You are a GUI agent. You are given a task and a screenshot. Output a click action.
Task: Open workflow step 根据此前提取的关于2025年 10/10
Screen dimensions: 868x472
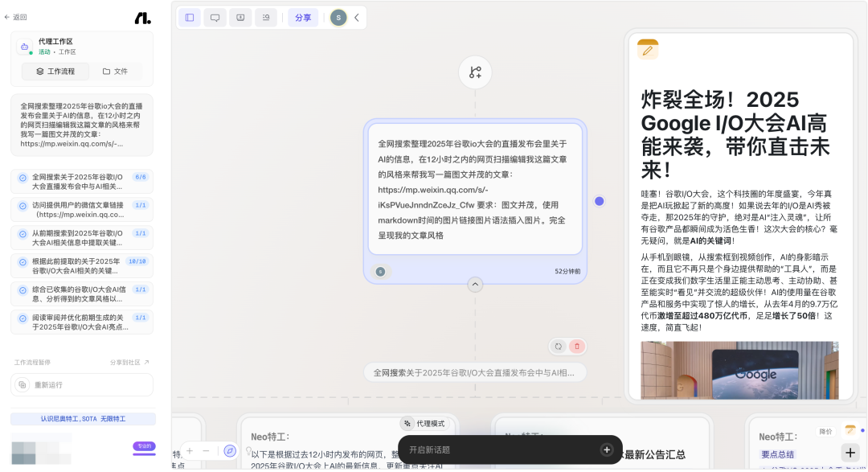[82, 266]
